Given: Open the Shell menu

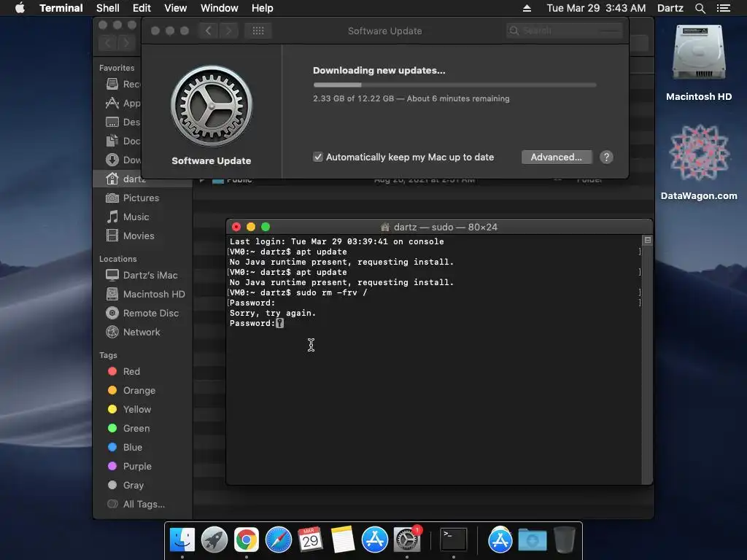Looking at the screenshot, I should [x=108, y=8].
